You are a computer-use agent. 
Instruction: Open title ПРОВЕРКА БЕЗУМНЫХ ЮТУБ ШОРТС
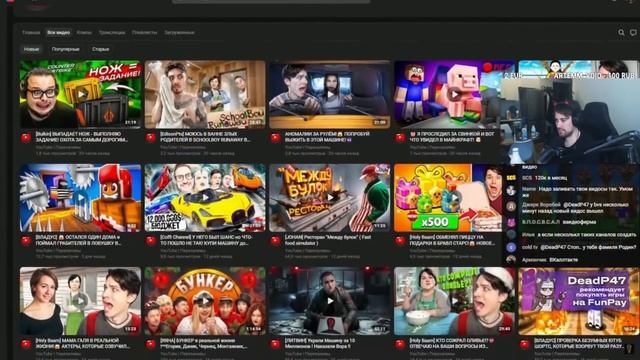(x=579, y=343)
